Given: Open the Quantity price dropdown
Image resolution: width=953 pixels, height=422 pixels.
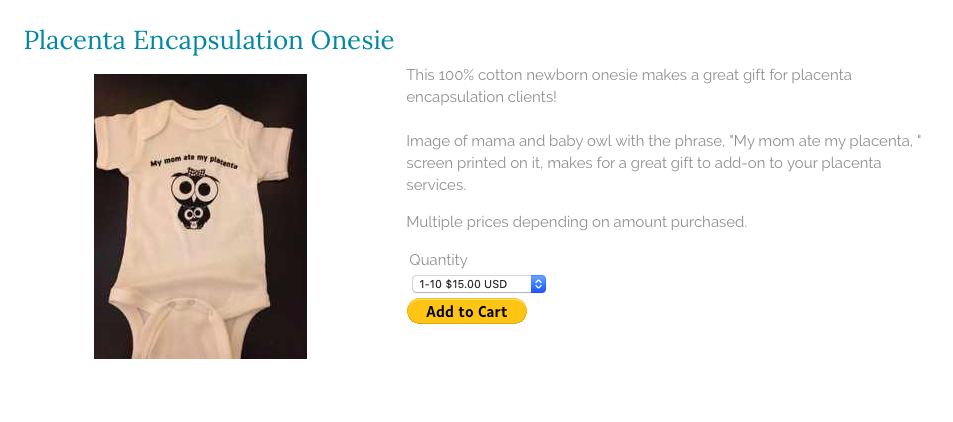Looking at the screenshot, I should tap(479, 284).
